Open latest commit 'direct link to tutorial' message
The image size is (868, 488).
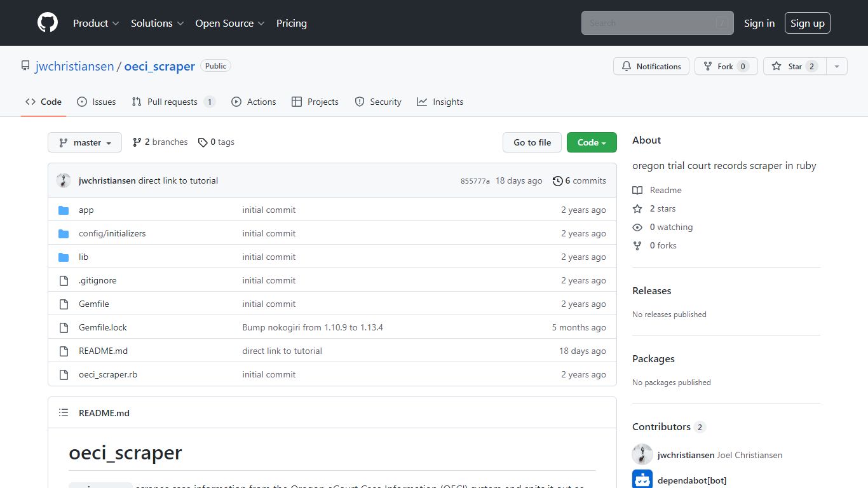[178, 180]
